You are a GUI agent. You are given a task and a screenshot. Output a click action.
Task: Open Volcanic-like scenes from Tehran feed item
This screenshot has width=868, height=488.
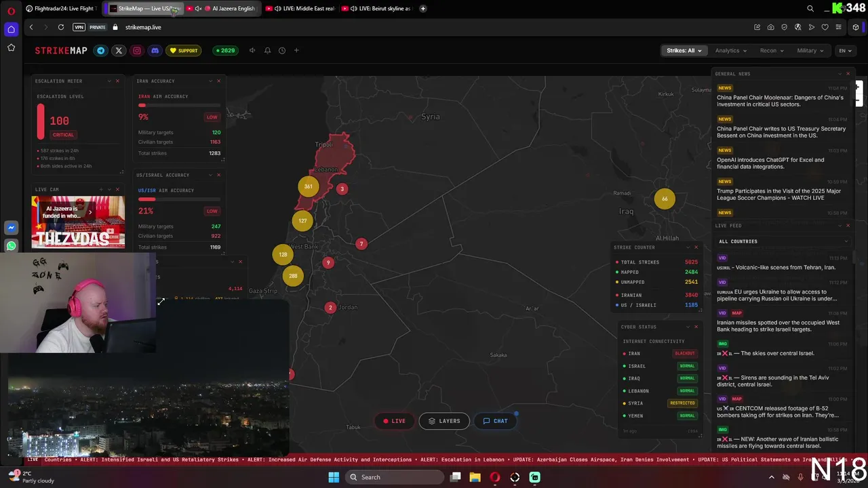point(782,263)
